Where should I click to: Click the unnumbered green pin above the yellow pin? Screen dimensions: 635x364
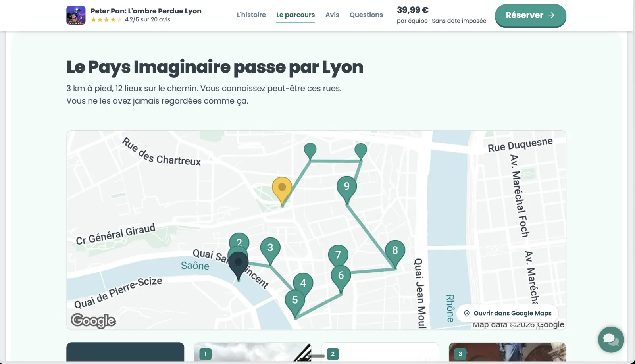[310, 152]
